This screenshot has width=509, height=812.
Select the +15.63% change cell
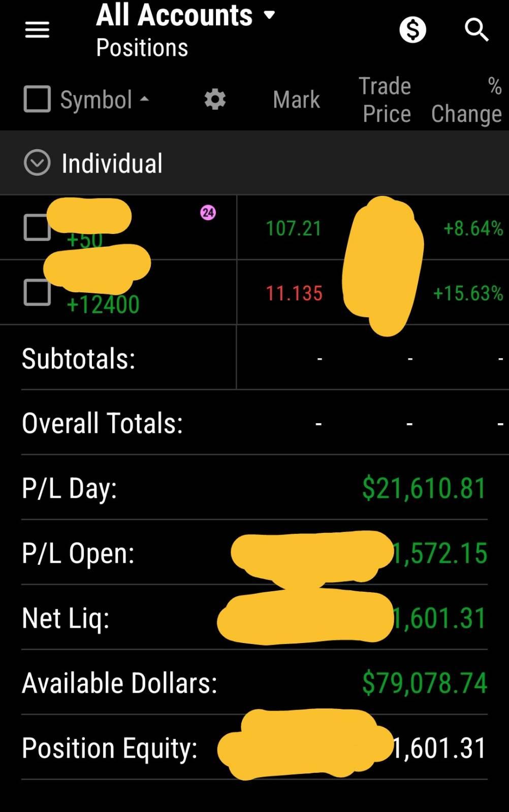[467, 293]
